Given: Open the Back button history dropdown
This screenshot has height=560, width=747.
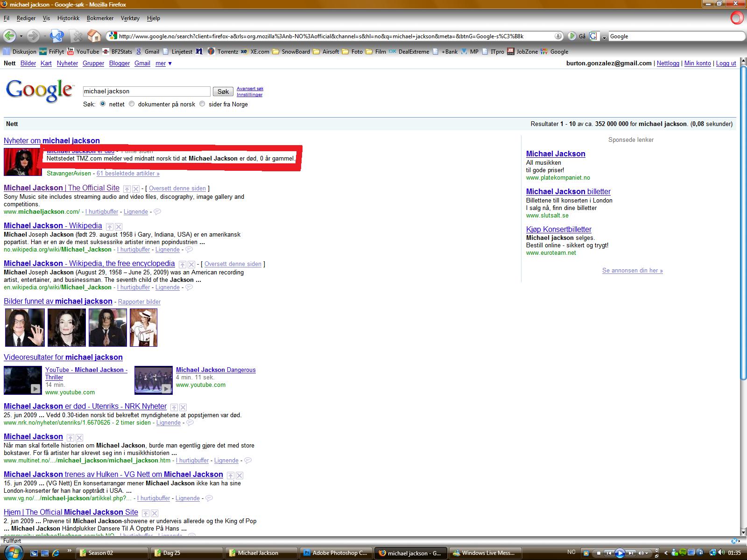Looking at the screenshot, I should tap(21, 36).
